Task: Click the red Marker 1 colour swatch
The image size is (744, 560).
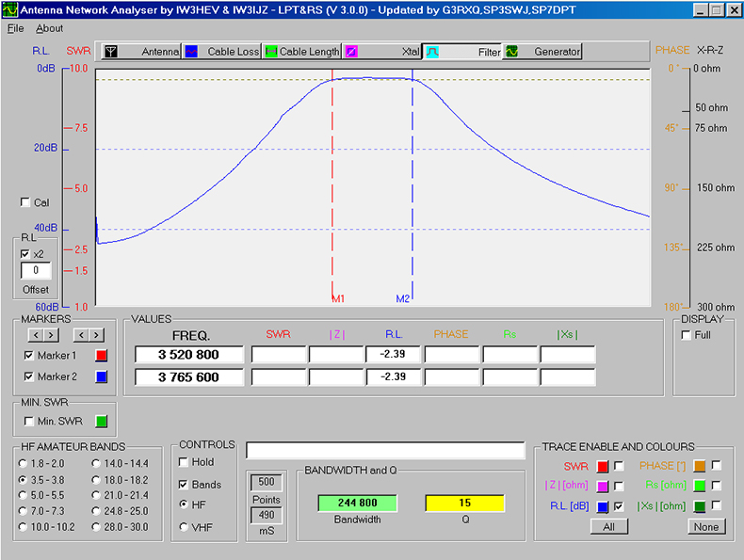Action: coord(102,356)
